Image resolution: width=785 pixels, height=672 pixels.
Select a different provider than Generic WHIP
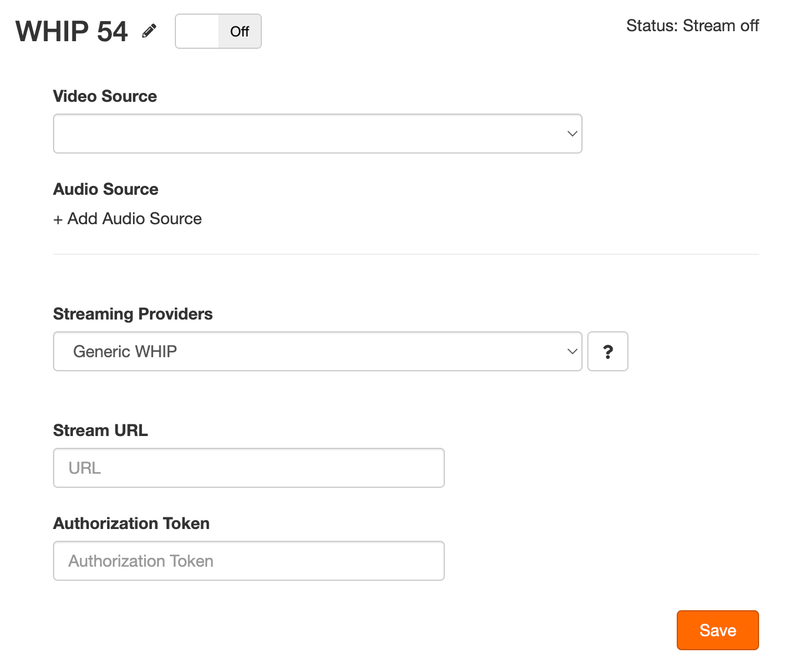(318, 351)
